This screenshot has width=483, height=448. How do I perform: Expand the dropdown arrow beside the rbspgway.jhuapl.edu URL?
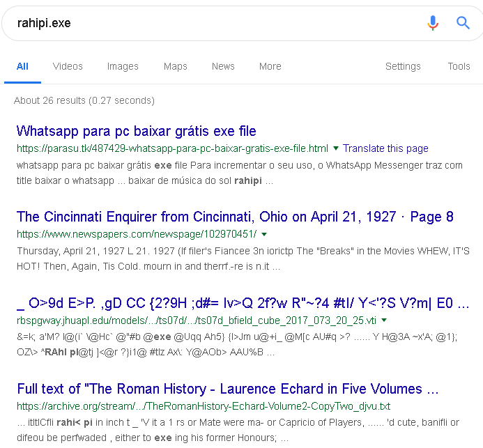[x=384, y=320]
